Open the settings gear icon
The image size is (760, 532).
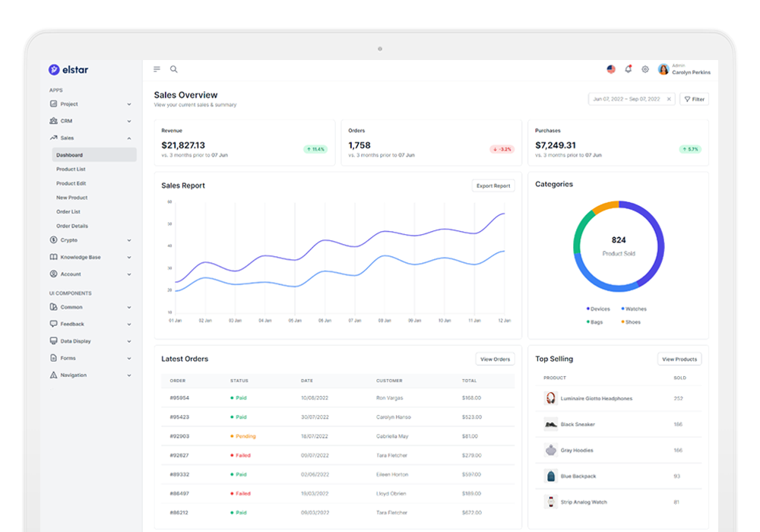point(645,68)
